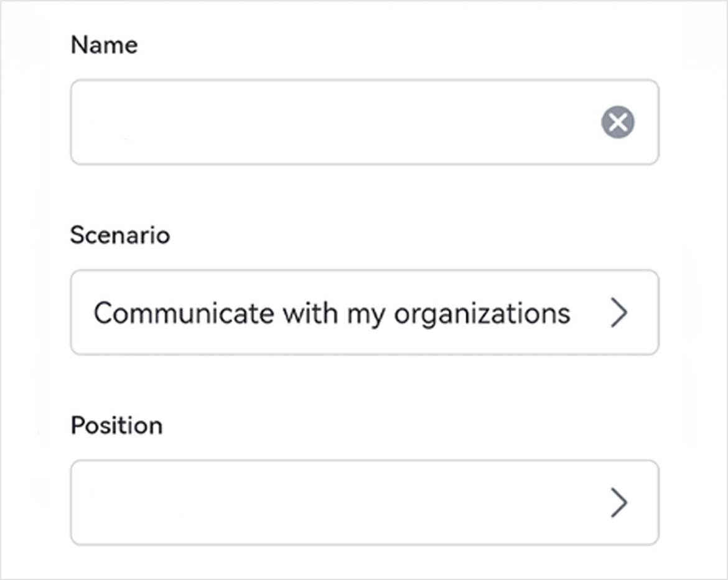This screenshot has width=728, height=580.
Task: Click the right-pointing chevron next to organizations text
Action: (x=620, y=313)
